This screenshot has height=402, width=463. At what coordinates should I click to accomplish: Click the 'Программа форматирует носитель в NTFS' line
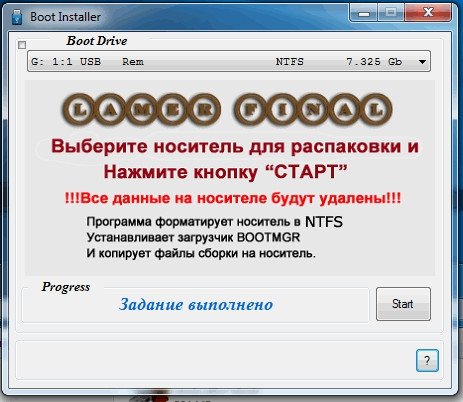point(214,222)
